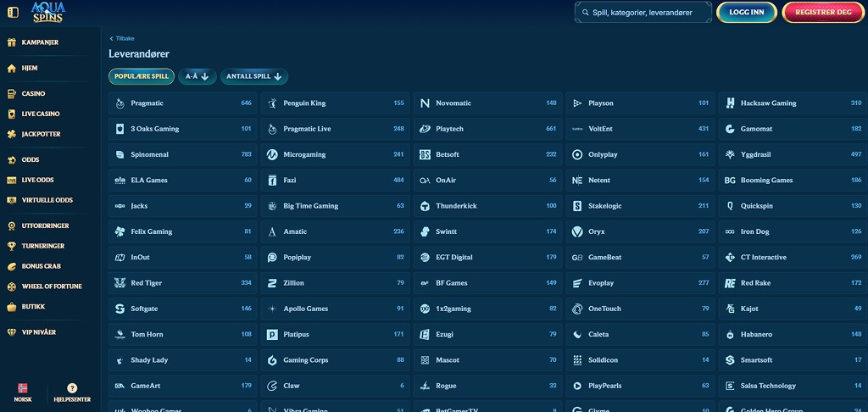Open Bonus Crab icon
This screenshot has height=412, width=868.
11,266
